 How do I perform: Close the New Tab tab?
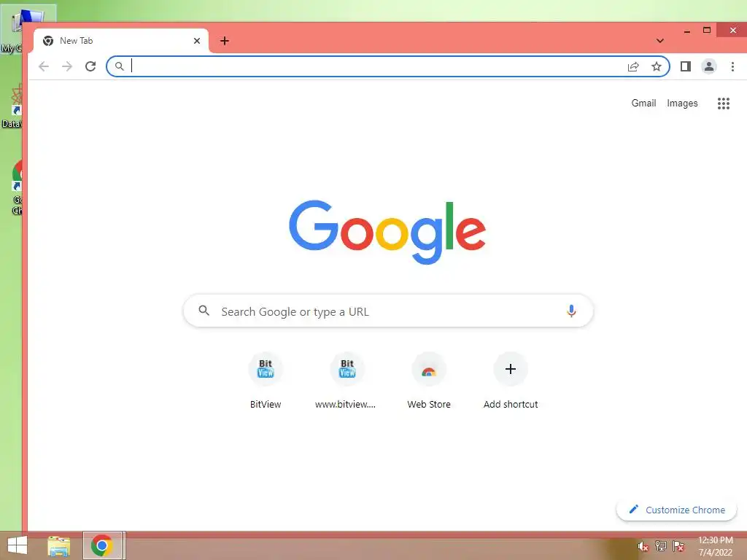pyautogui.click(x=197, y=41)
